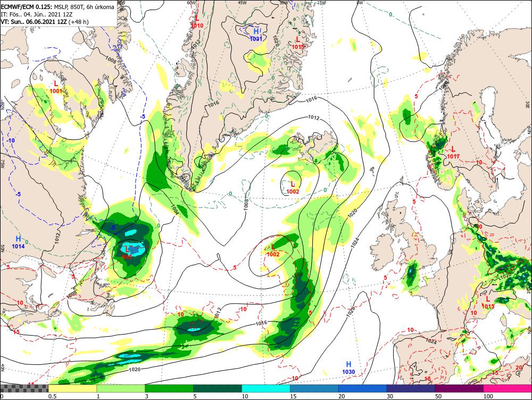Click the L 1015 low marker near Italy
532x400 pixels.
pos(488,303)
